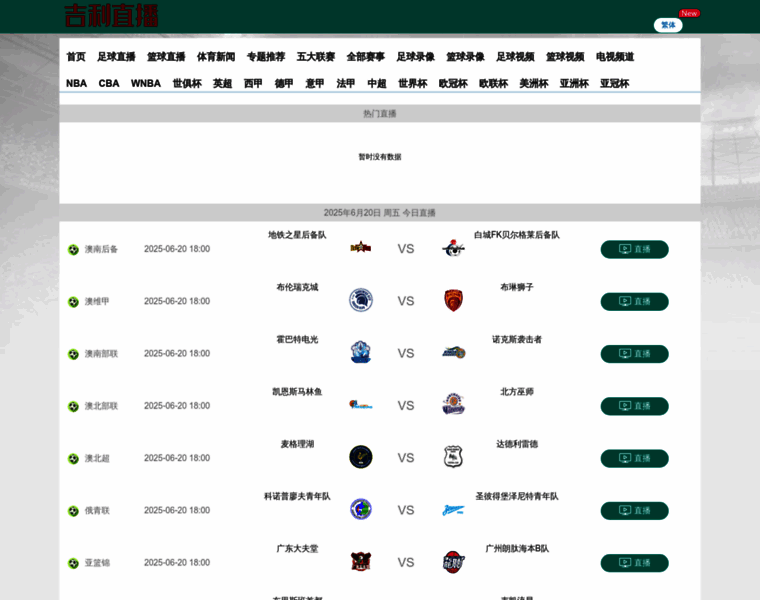760x600 pixels.
Task: Click 地铁之星后备队 team logo
Action: pos(361,248)
